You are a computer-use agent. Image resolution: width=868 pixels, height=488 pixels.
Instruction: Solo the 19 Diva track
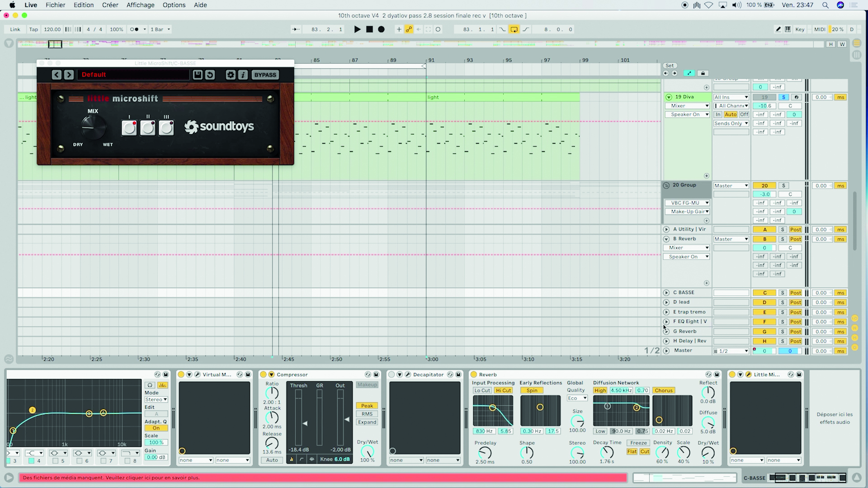click(x=783, y=97)
